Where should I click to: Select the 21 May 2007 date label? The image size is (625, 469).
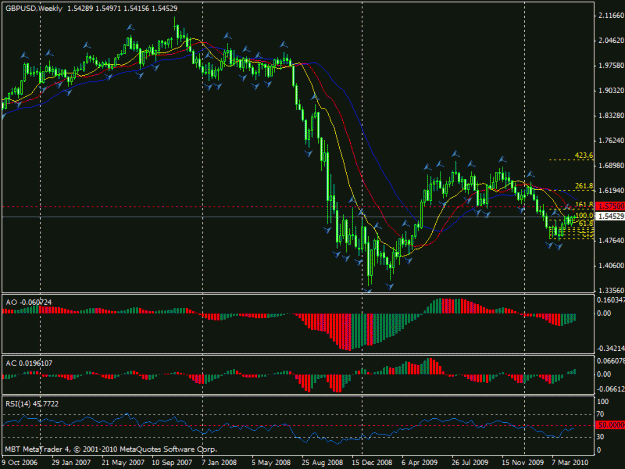[123, 463]
